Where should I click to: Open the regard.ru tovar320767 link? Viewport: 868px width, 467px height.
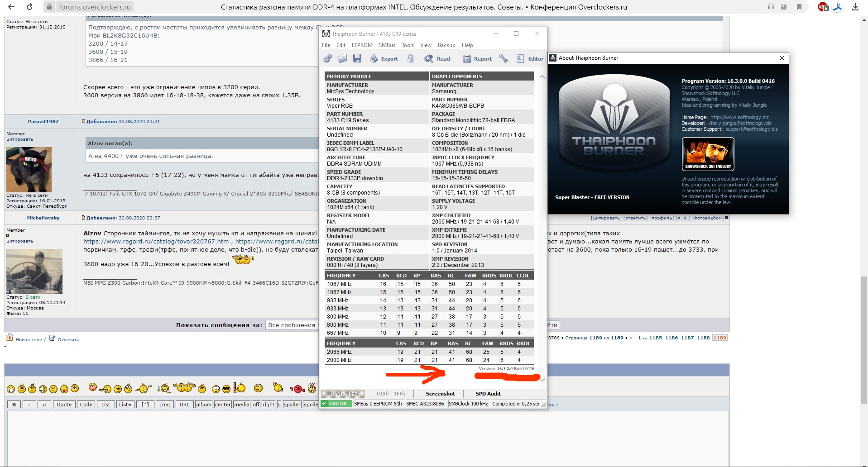156,242
